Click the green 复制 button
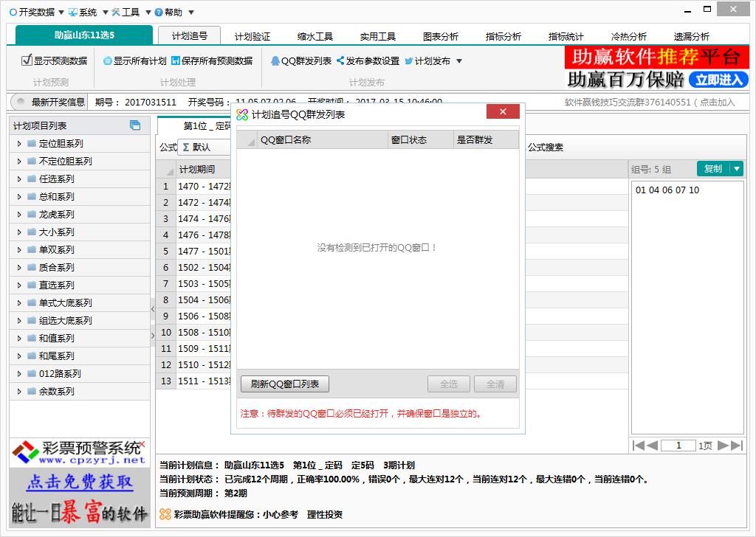The width and height of the screenshot is (756, 537). pyautogui.click(x=712, y=169)
